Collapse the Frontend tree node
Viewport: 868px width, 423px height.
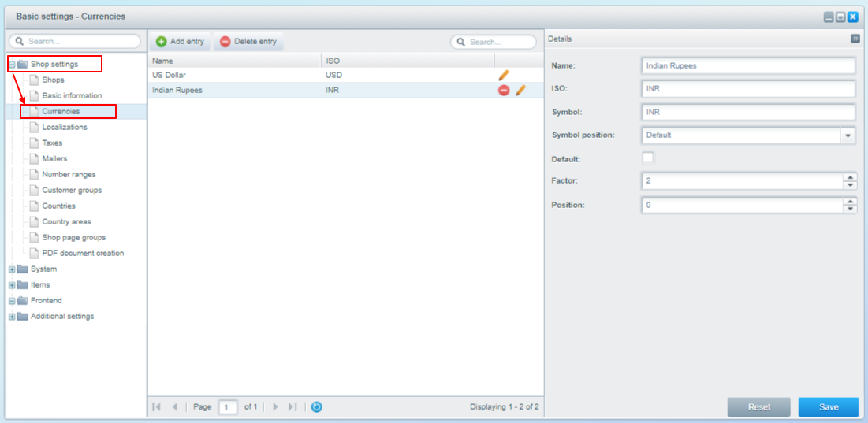pos(12,301)
